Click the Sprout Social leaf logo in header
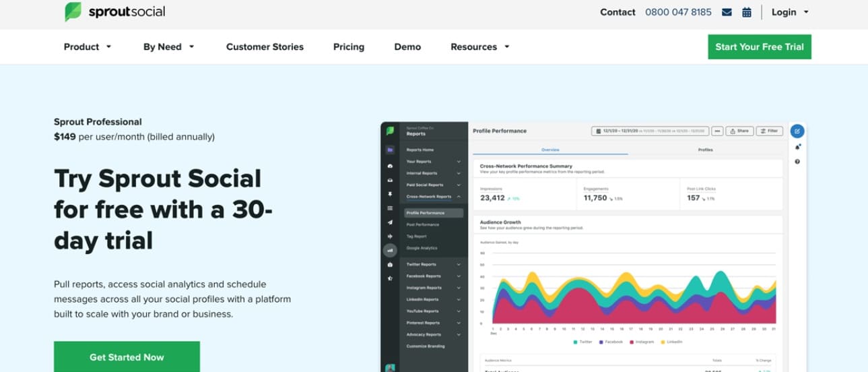Viewport: 868px width, 372px height. coord(73,11)
